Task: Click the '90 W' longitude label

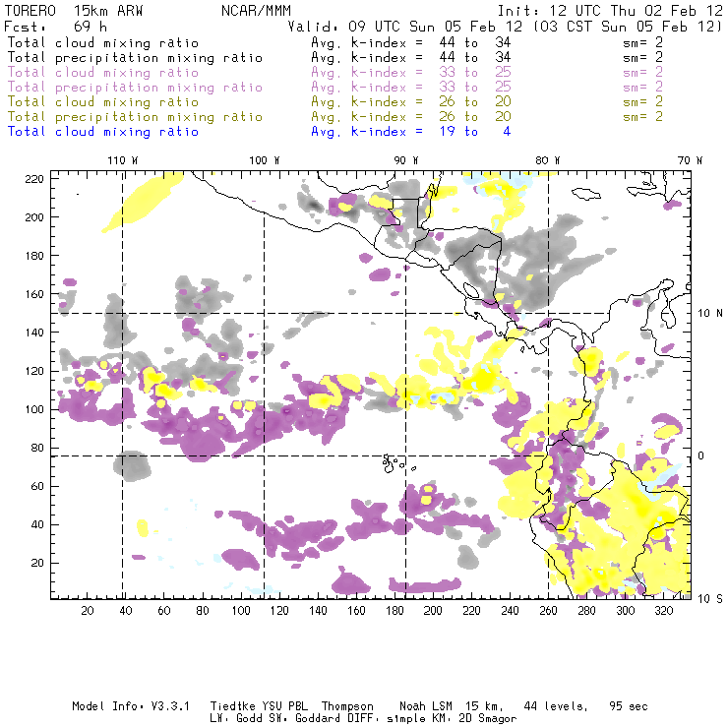Action: point(406,160)
